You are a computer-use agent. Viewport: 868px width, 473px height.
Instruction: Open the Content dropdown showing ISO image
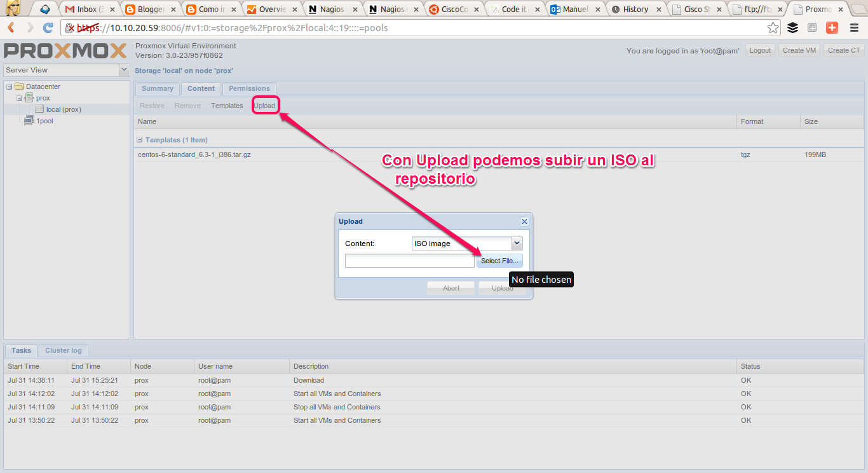(x=517, y=243)
